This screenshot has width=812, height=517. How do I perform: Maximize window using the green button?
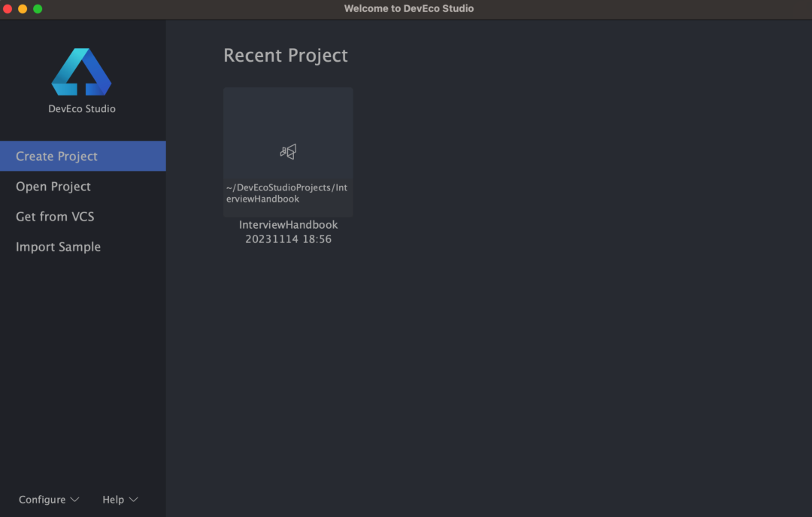(x=38, y=9)
